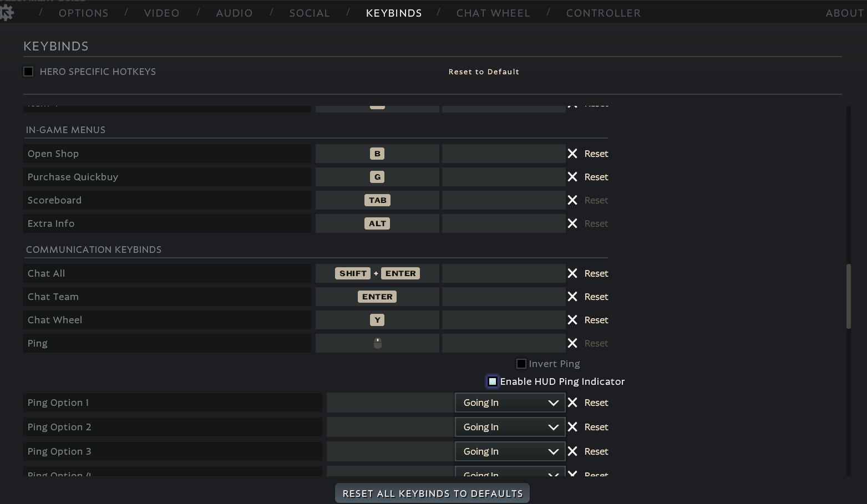This screenshot has width=867, height=504.
Task: Open the About tab
Action: pos(845,13)
